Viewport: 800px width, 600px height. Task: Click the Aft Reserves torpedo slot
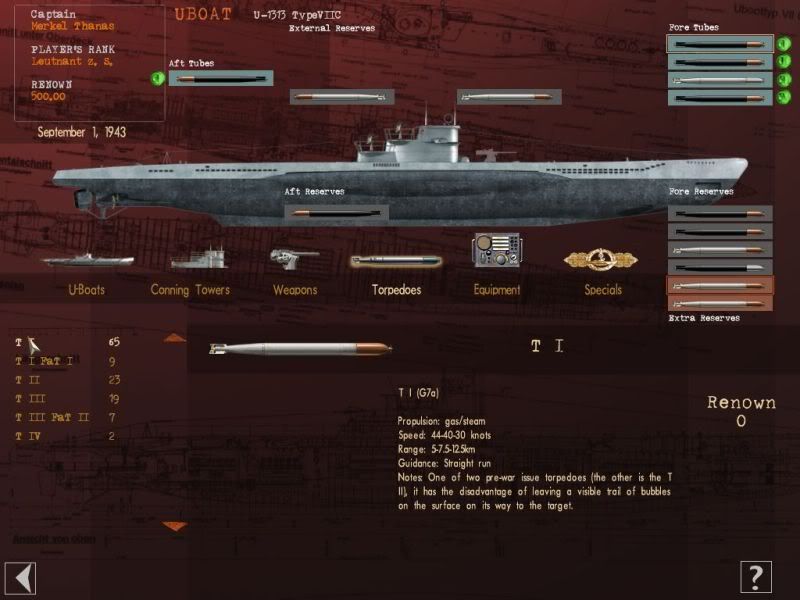[337, 213]
